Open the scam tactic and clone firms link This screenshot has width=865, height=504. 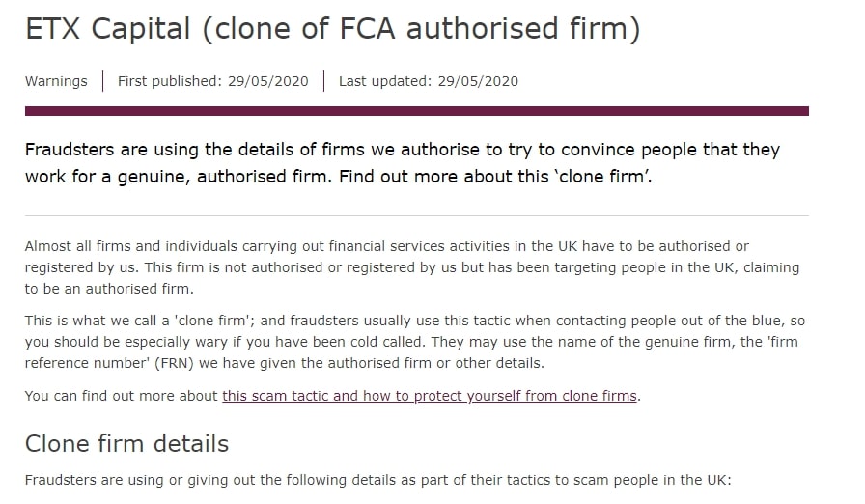430,396
